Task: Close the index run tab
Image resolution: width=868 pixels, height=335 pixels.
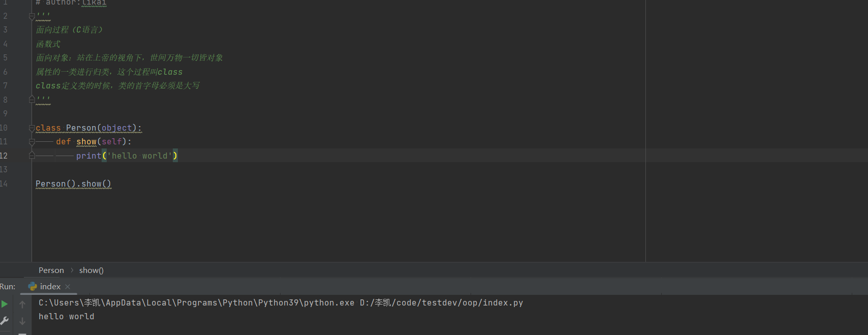Action: point(68,287)
